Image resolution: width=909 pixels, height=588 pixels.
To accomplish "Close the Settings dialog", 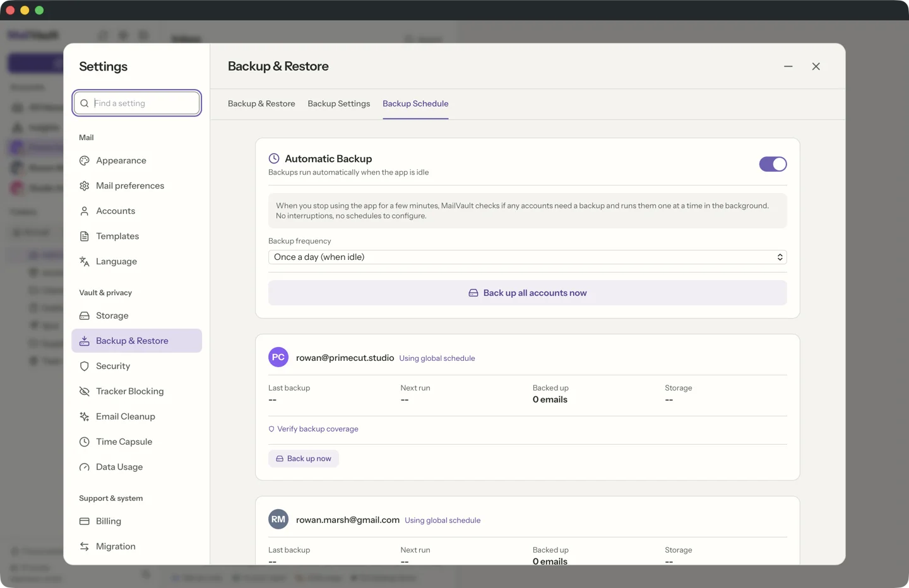I will point(816,66).
